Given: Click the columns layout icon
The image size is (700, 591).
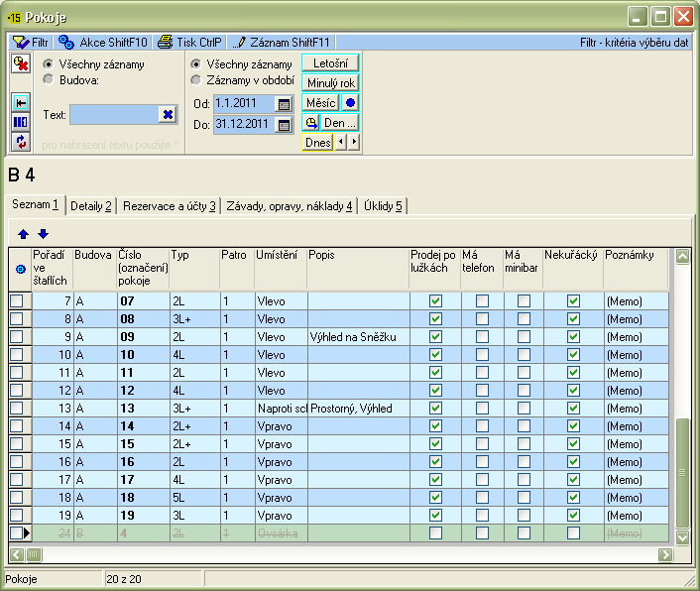Looking at the screenshot, I should (21, 122).
